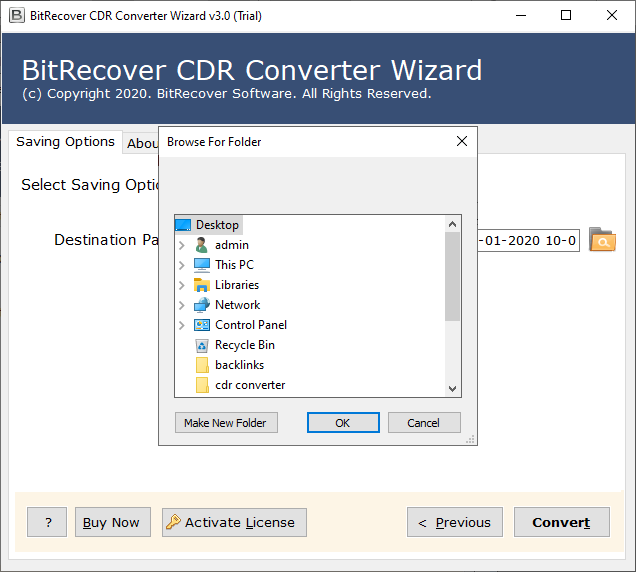Cancel the Browse For Folder dialog
This screenshot has width=636, height=572.
(x=424, y=423)
